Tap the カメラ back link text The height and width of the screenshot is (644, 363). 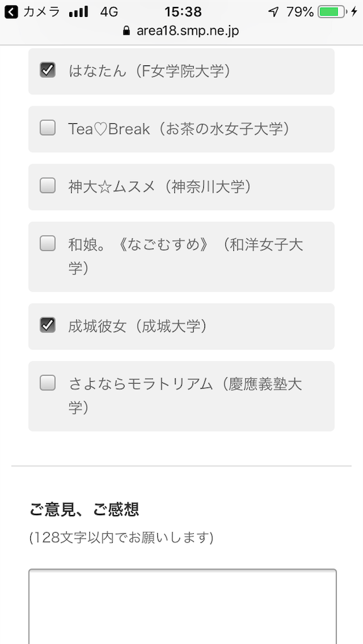(42, 13)
